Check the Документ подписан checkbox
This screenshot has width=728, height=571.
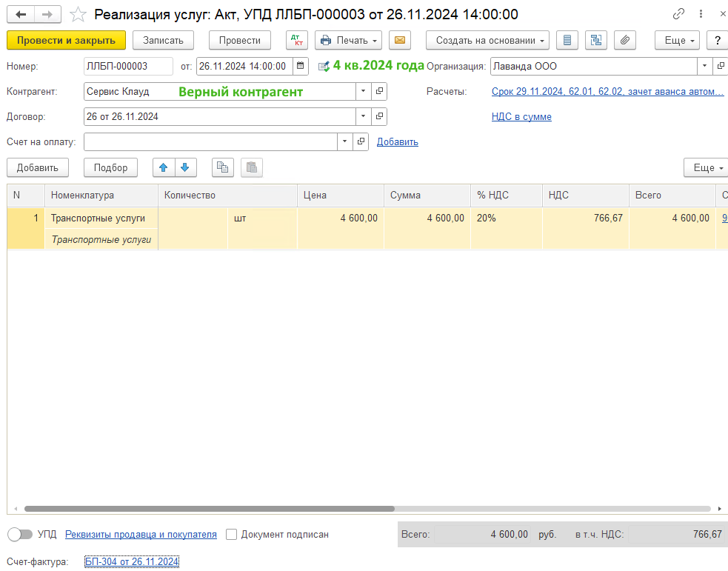coord(231,534)
